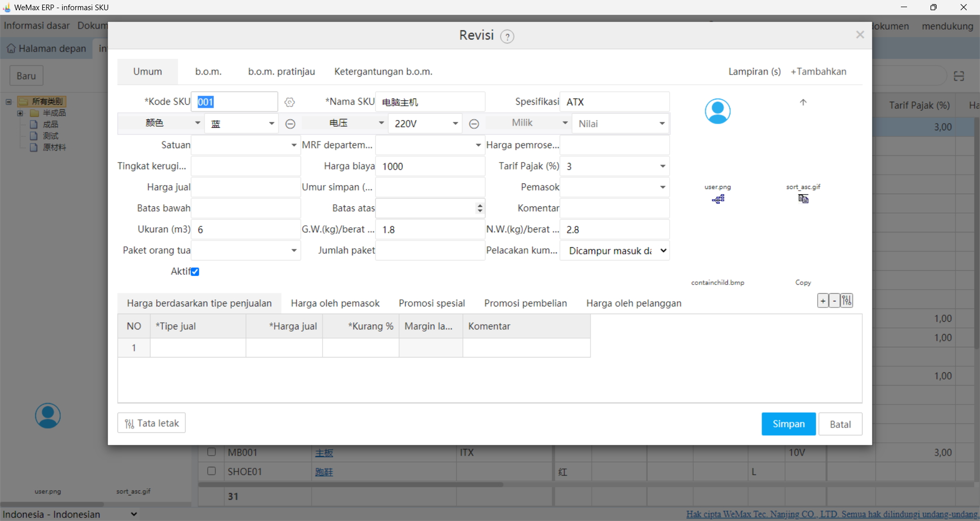Click into the Harga biaya input field
Screen dimensions: 980x521
[430, 166]
